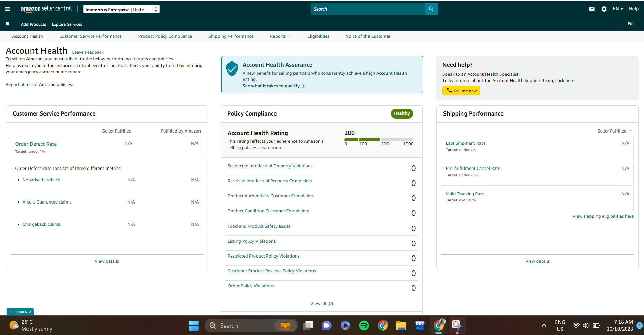Open File Explorer from the taskbar
The image size is (644, 335).
tap(401, 325)
